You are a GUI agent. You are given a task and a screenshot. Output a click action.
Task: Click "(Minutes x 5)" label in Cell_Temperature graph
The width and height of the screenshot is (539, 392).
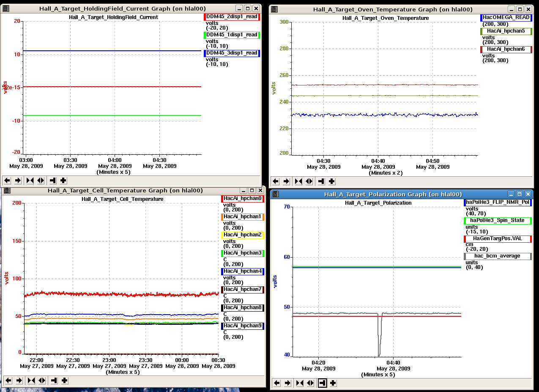pos(123,372)
